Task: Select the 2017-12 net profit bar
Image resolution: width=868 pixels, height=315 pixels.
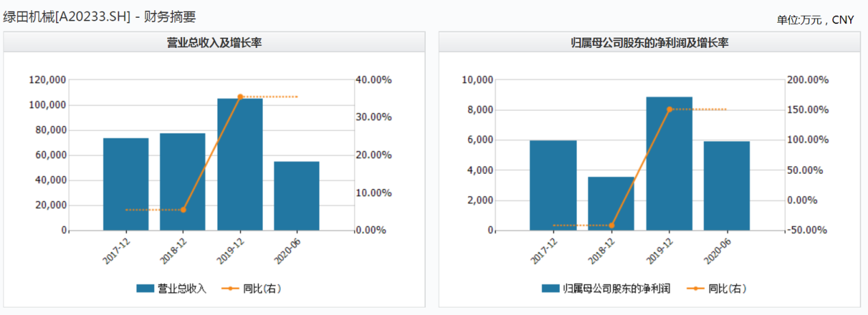Action: click(553, 186)
